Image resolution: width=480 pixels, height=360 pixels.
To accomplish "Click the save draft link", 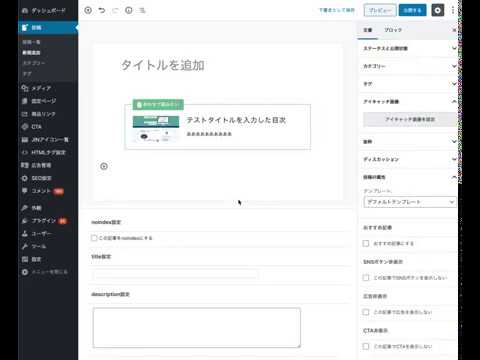I will pos(337,10).
